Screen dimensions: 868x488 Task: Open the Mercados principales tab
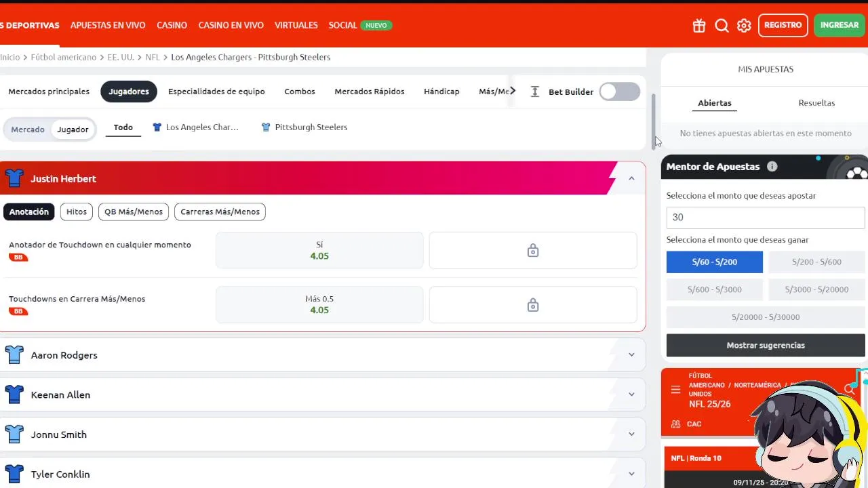tap(49, 91)
